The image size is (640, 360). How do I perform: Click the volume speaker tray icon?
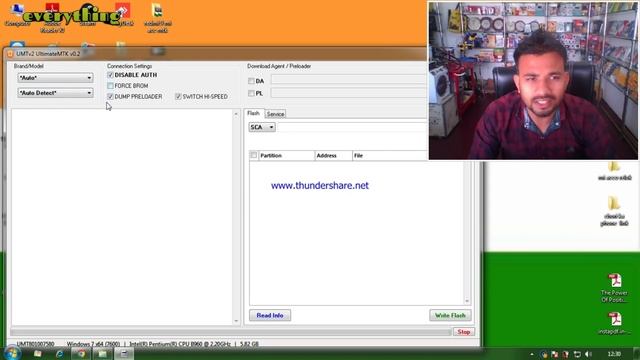coord(588,354)
